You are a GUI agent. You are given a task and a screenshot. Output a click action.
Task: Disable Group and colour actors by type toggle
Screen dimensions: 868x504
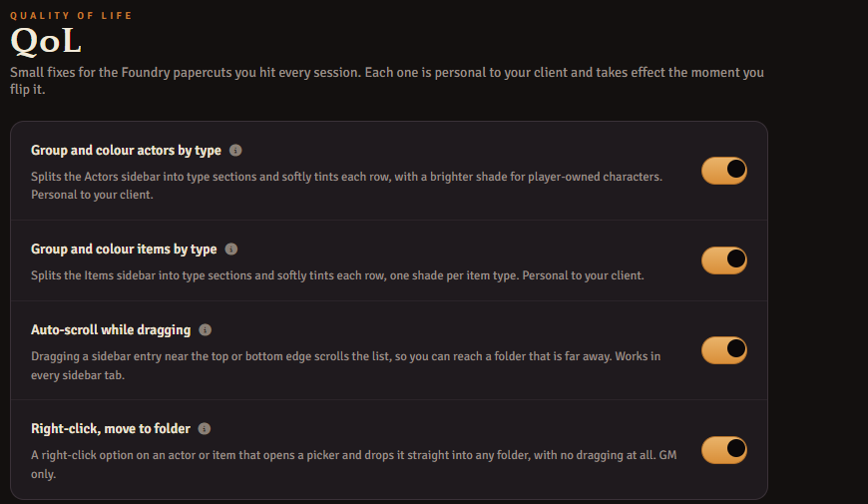(724, 170)
